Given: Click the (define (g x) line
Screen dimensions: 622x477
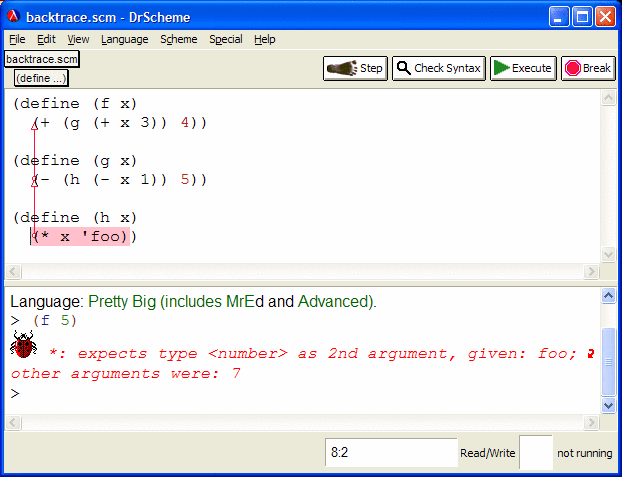Looking at the screenshot, I should point(75,161).
